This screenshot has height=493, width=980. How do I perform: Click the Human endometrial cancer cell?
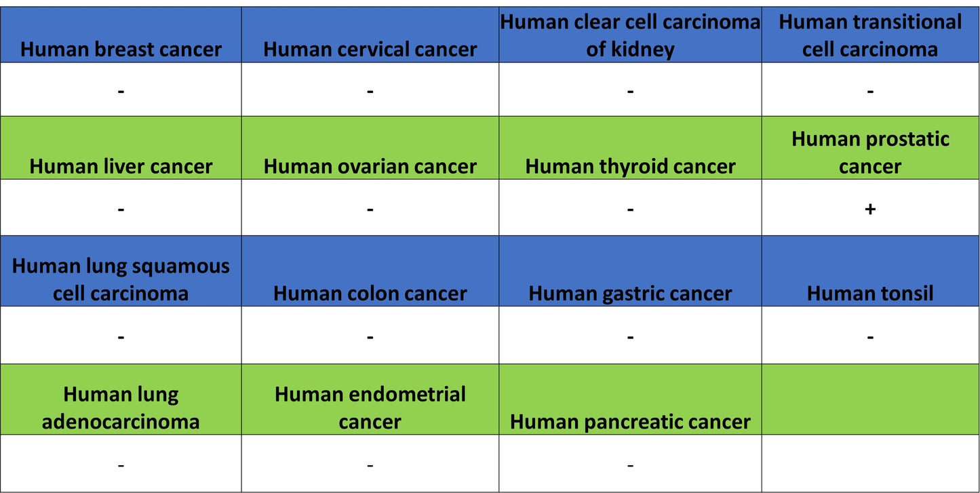[x=370, y=399]
